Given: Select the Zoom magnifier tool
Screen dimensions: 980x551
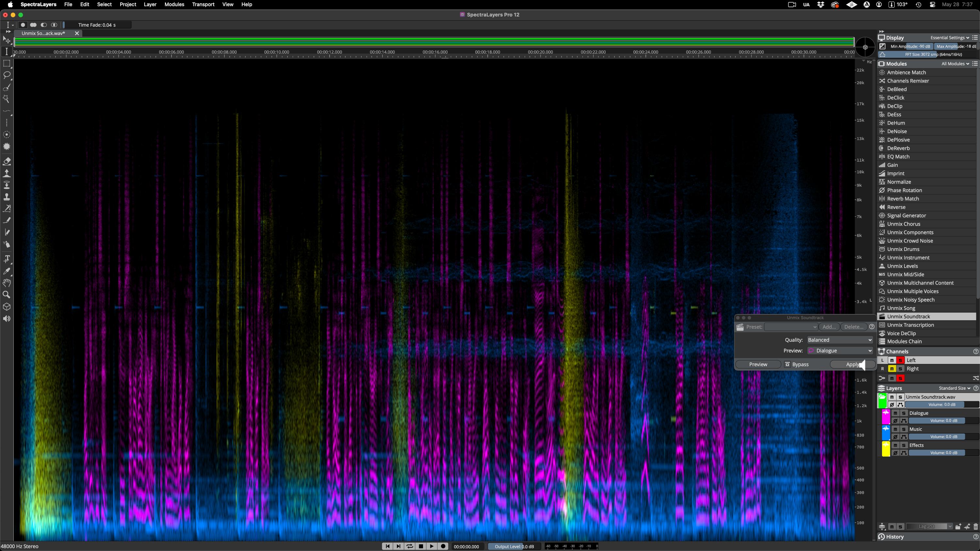Looking at the screenshot, I should (7, 294).
